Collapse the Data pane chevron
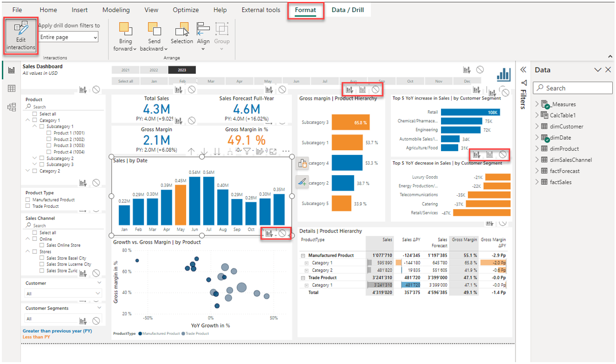Screen dimensions: 616x364 [x=598, y=70]
